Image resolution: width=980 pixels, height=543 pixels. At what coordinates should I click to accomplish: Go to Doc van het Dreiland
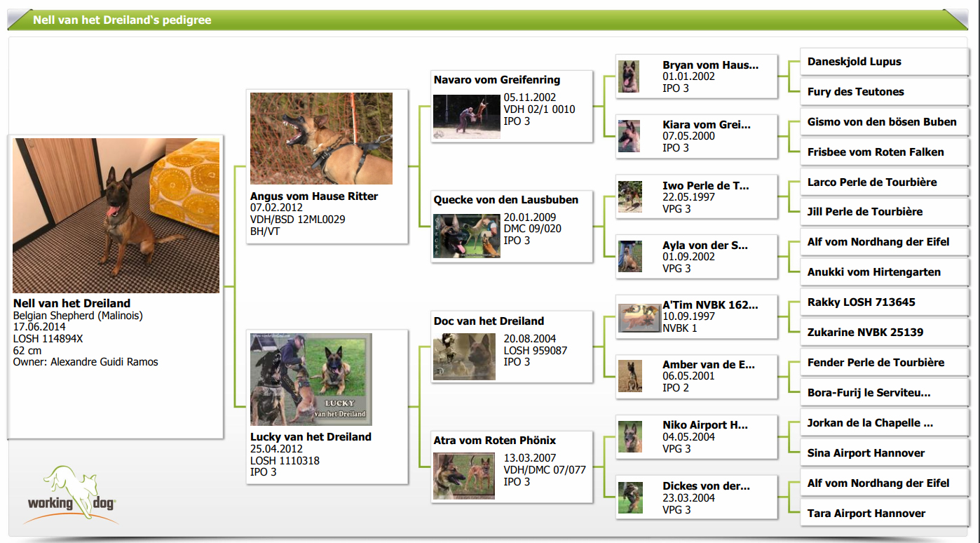pyautogui.click(x=489, y=321)
